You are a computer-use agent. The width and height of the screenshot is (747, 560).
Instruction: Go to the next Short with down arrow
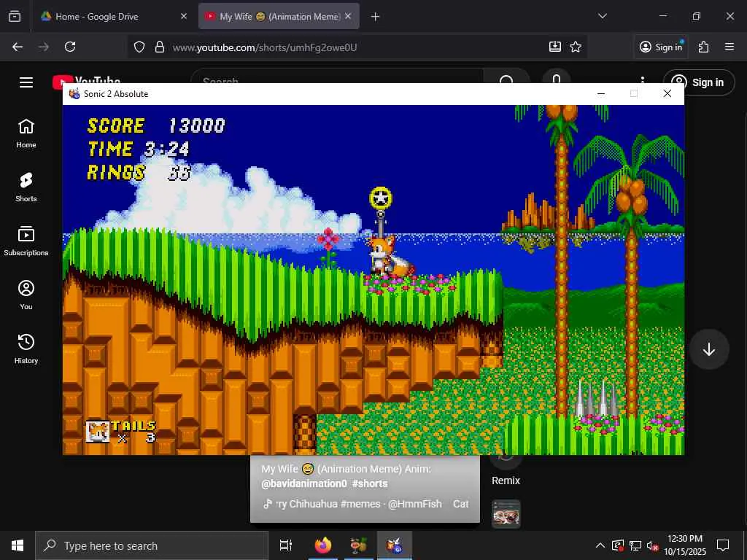coord(709,349)
